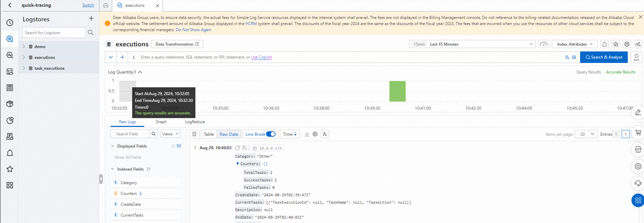Open the Index Attributes dropdown
The height and width of the screenshot is (223, 644).
point(575,44)
